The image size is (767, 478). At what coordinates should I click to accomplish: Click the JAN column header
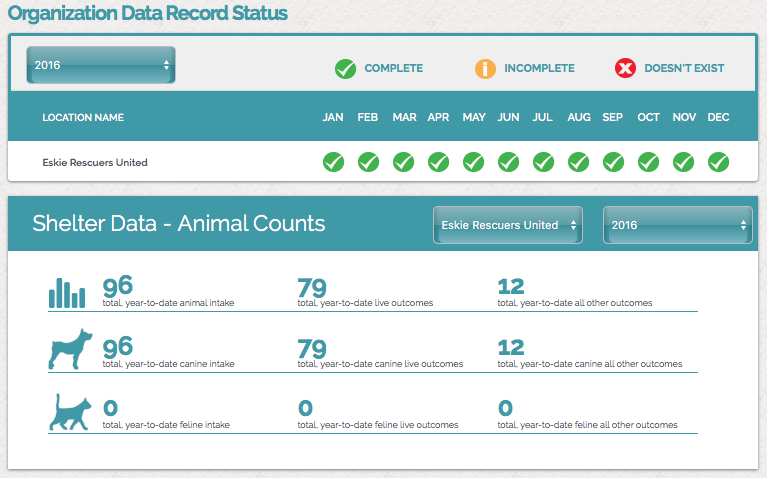[333, 117]
